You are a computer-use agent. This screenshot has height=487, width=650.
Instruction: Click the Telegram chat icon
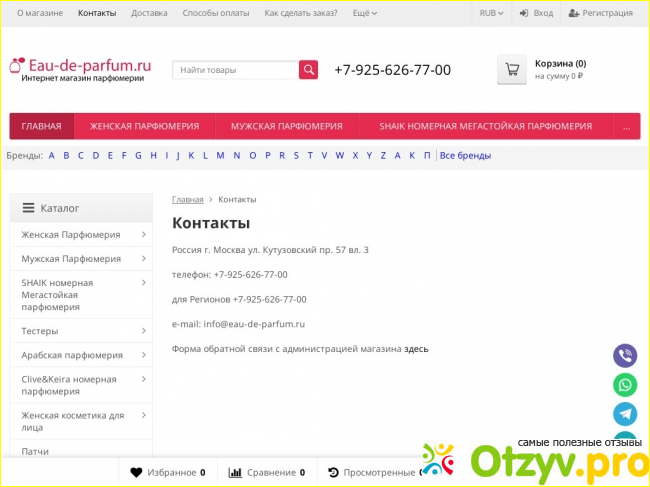(625, 414)
